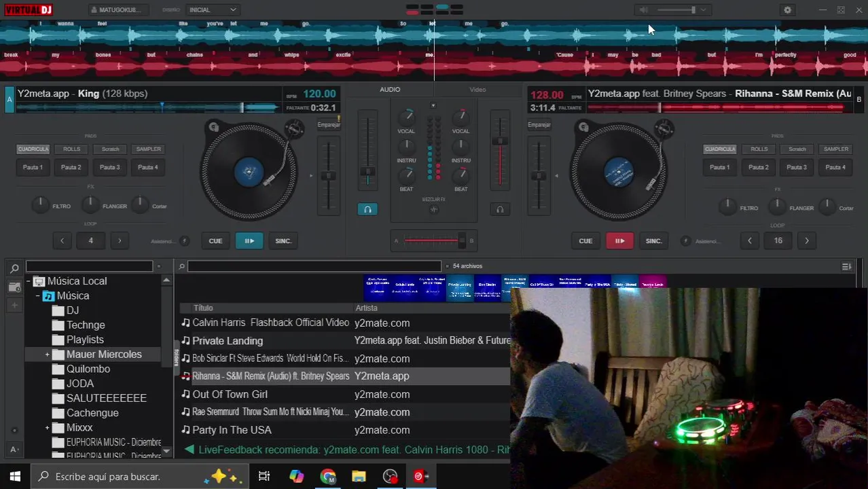Click Emparejar on deck A
Screen dimensions: 868x489
[x=329, y=124]
